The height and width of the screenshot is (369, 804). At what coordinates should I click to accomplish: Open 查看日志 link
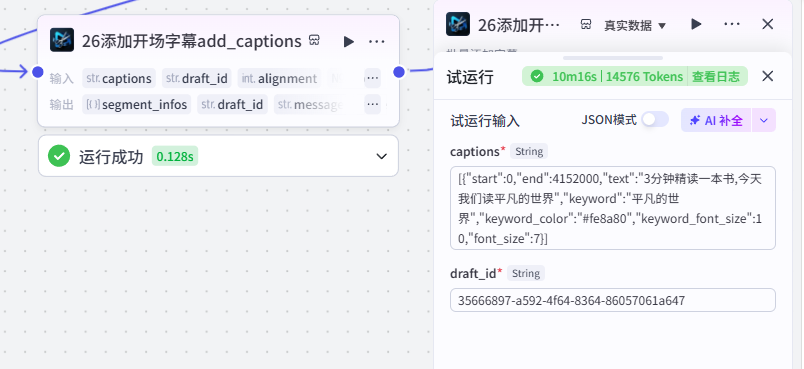point(716,77)
